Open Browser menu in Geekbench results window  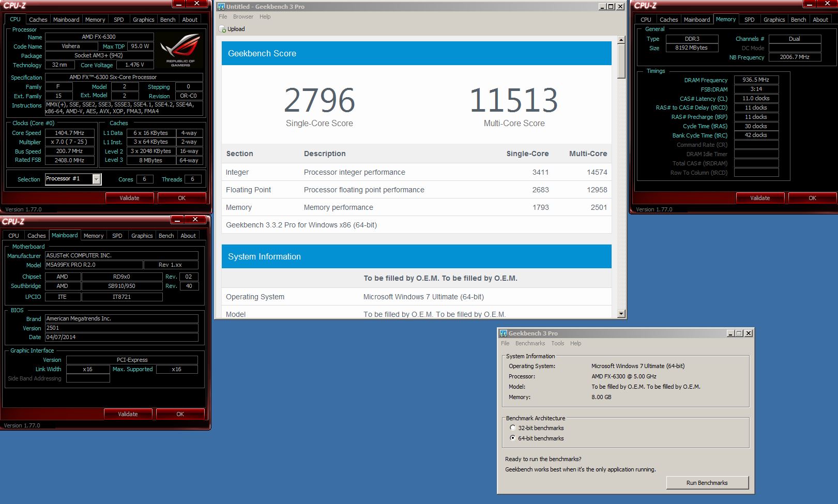243,17
